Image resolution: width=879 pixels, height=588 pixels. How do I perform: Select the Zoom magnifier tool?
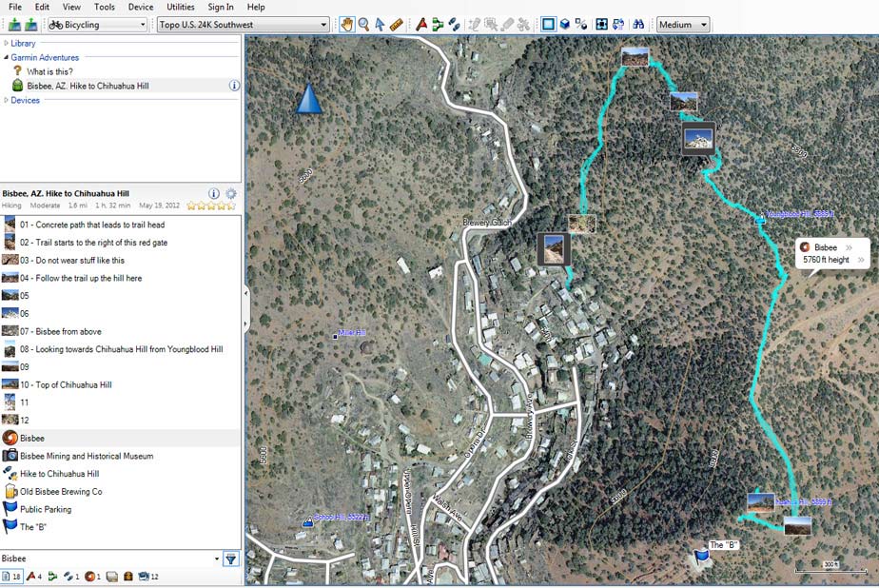[x=363, y=25]
